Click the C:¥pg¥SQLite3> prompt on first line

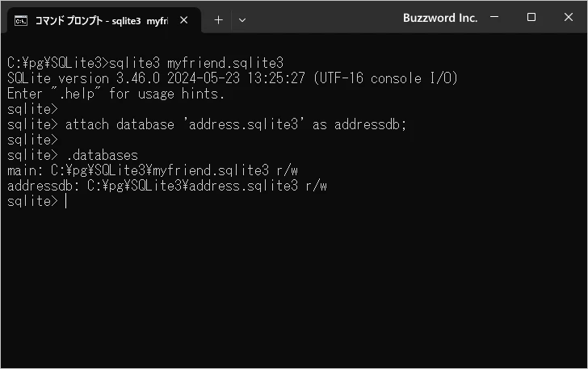click(x=57, y=63)
